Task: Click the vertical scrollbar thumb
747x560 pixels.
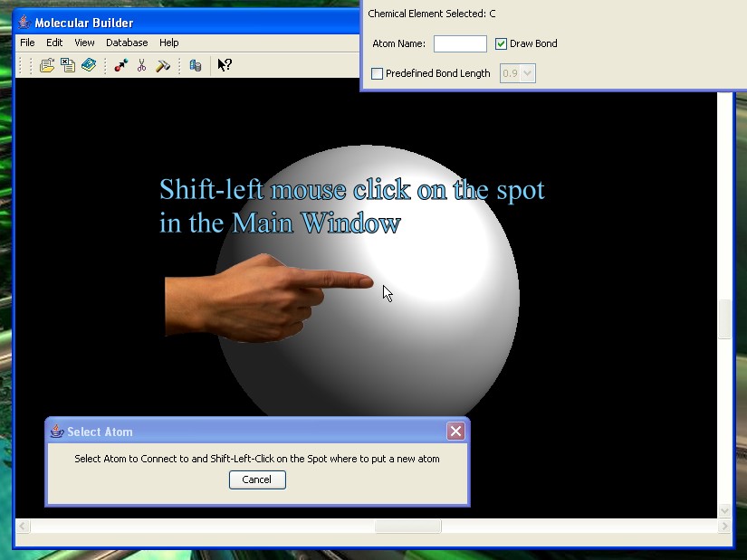Action: tap(724, 318)
